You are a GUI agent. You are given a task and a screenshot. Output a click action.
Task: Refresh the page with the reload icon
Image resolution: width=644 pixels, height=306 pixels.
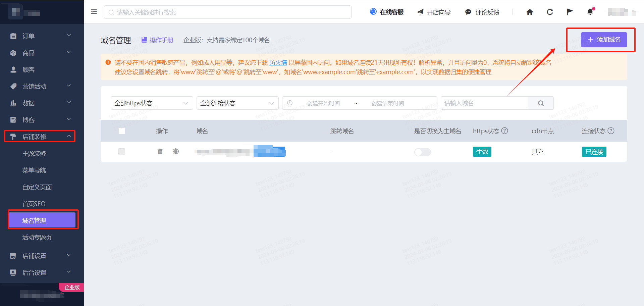pos(550,12)
